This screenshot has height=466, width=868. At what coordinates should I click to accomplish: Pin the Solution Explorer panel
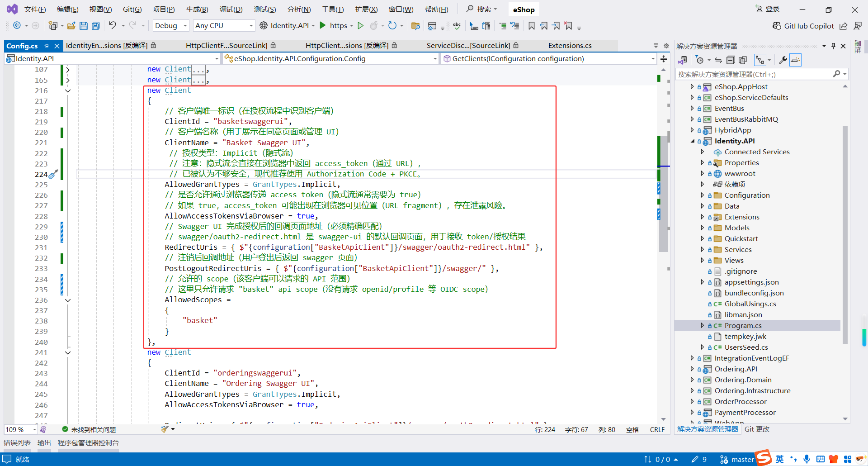tap(833, 46)
